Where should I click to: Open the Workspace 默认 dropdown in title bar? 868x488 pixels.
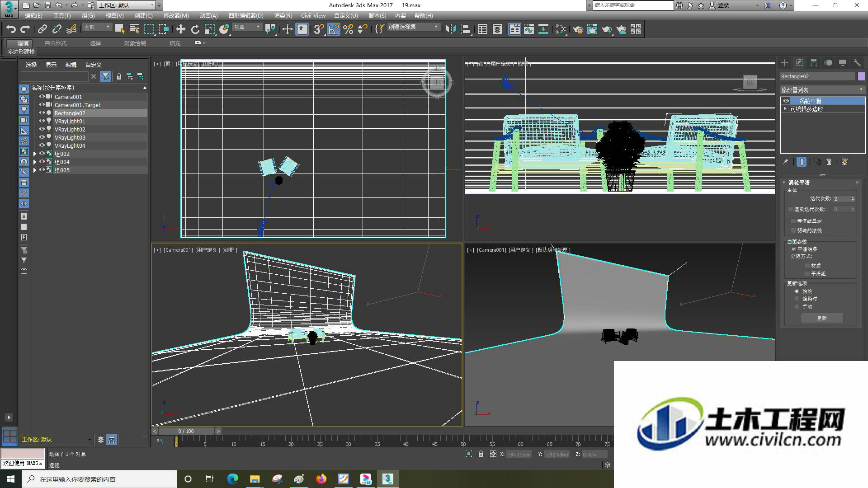coord(126,5)
